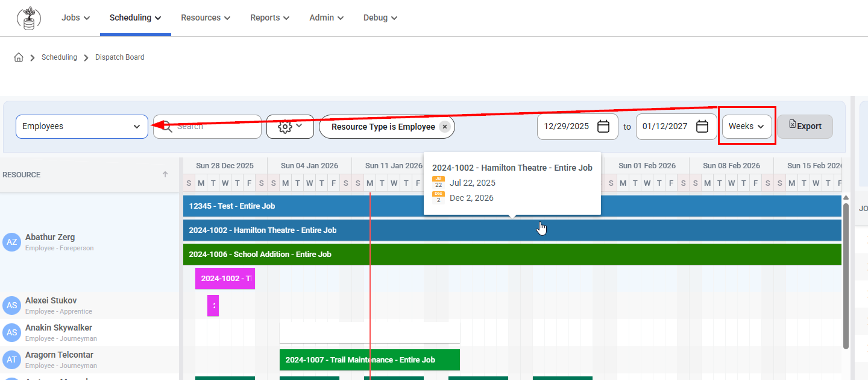This screenshot has height=380, width=868.
Task: Open the Jobs menu
Action: (x=75, y=18)
